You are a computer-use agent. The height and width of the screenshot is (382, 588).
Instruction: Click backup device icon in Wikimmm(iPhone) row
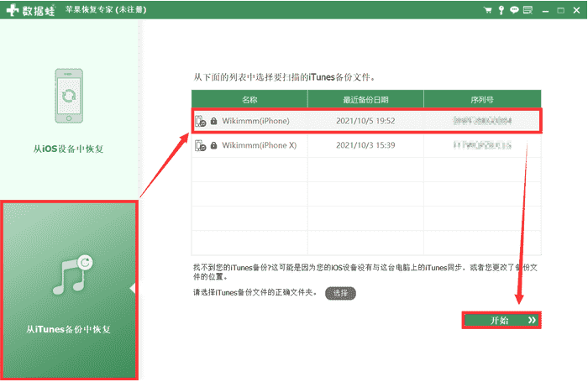[x=200, y=121]
